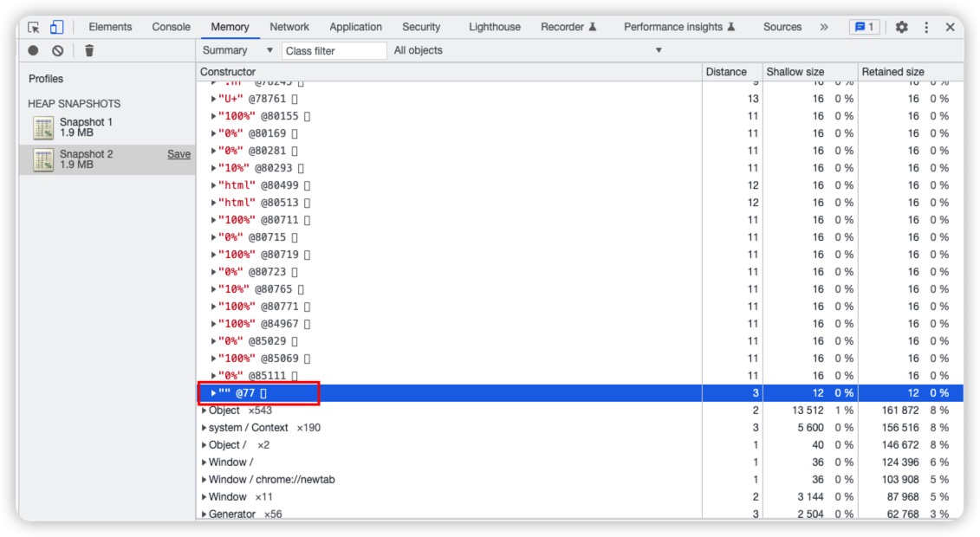Screen dimensions: 980x537
Task: Open the All objects filter dropdown
Action: (527, 51)
